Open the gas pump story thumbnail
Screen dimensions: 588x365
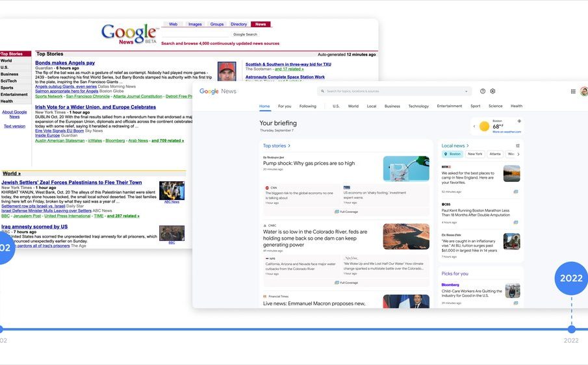406,169
